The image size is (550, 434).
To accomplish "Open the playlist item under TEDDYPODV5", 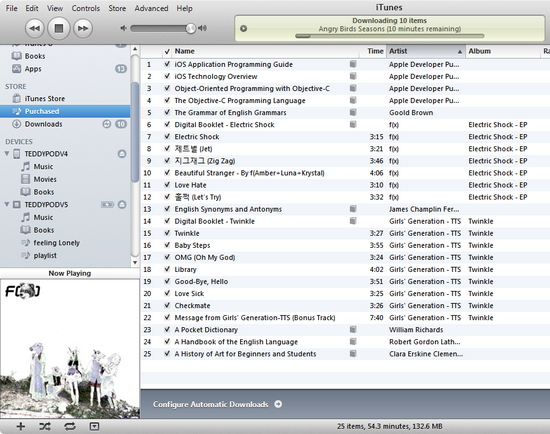I will coord(45,255).
